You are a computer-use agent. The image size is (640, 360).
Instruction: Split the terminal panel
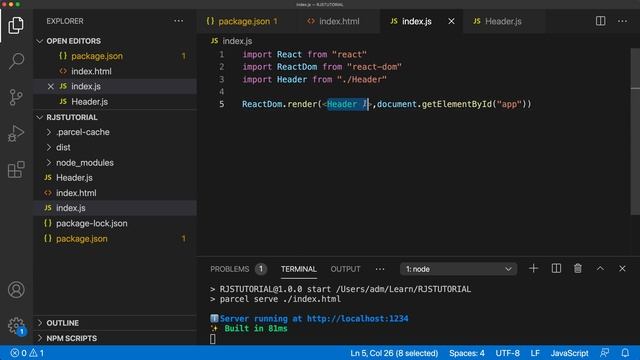click(x=556, y=269)
